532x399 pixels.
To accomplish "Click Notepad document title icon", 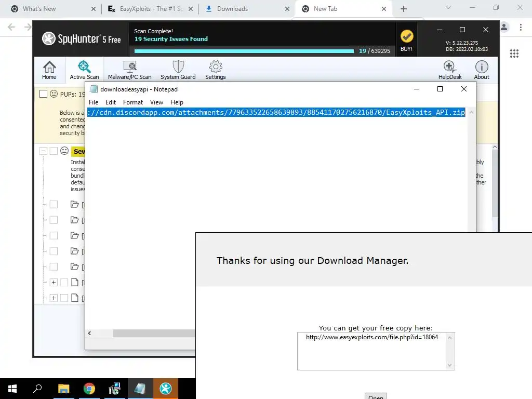I will pyautogui.click(x=94, y=89).
